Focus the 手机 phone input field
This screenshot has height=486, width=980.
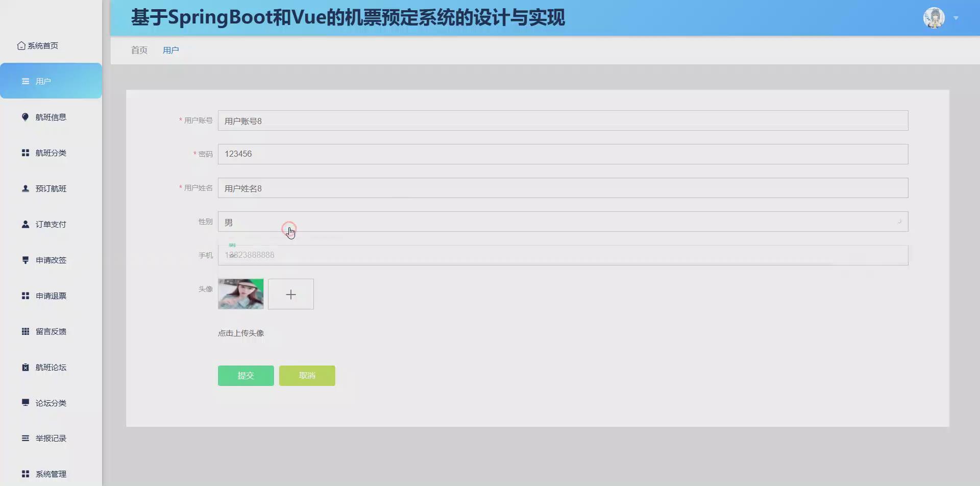(x=563, y=255)
